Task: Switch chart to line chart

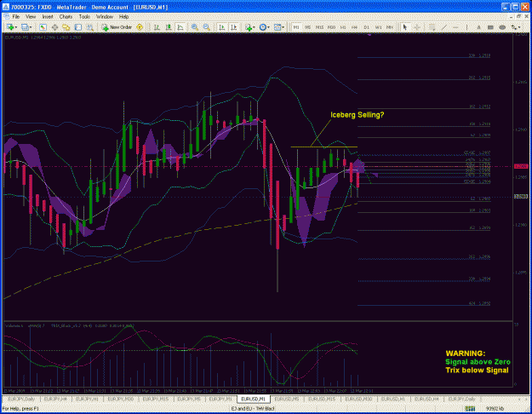Action: tap(180, 27)
